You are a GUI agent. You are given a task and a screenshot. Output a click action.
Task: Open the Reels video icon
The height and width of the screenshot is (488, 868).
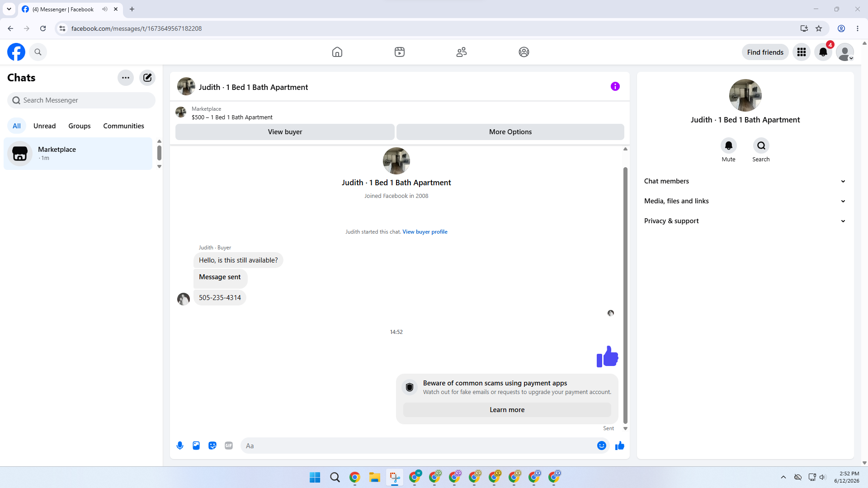pyautogui.click(x=400, y=52)
